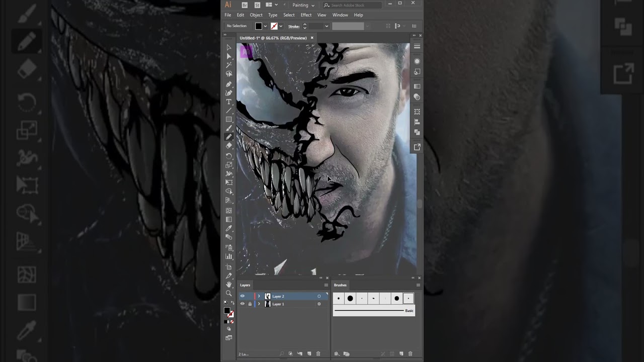The height and width of the screenshot is (362, 644).
Task: Select the Shape Builder tool
Action: [229, 191]
